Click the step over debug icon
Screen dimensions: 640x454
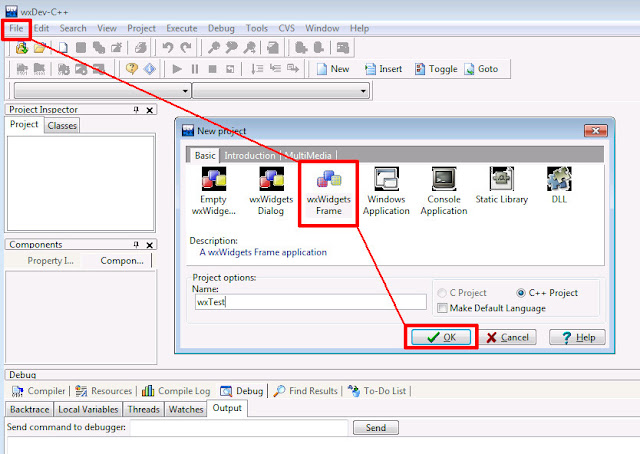point(257,69)
